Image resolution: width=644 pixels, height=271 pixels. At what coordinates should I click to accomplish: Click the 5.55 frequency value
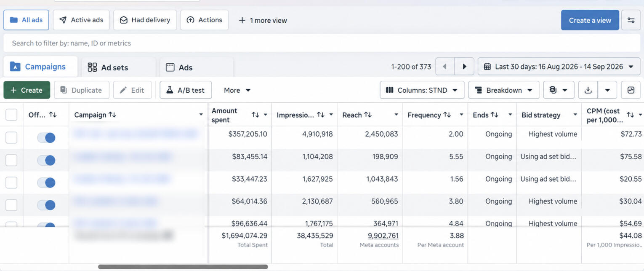click(x=456, y=156)
